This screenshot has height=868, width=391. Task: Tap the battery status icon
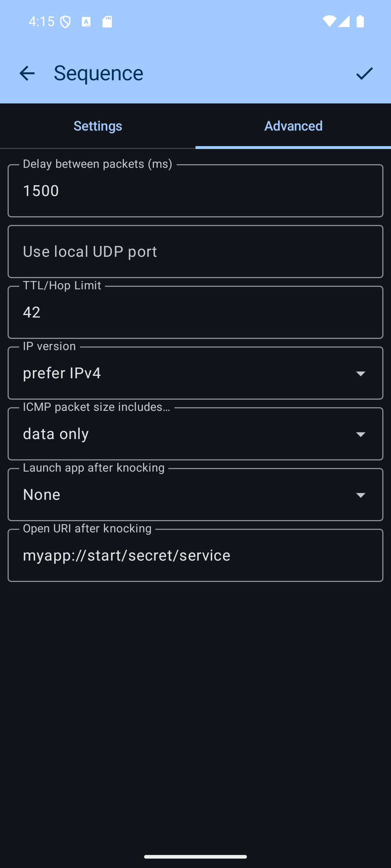pyautogui.click(x=360, y=21)
